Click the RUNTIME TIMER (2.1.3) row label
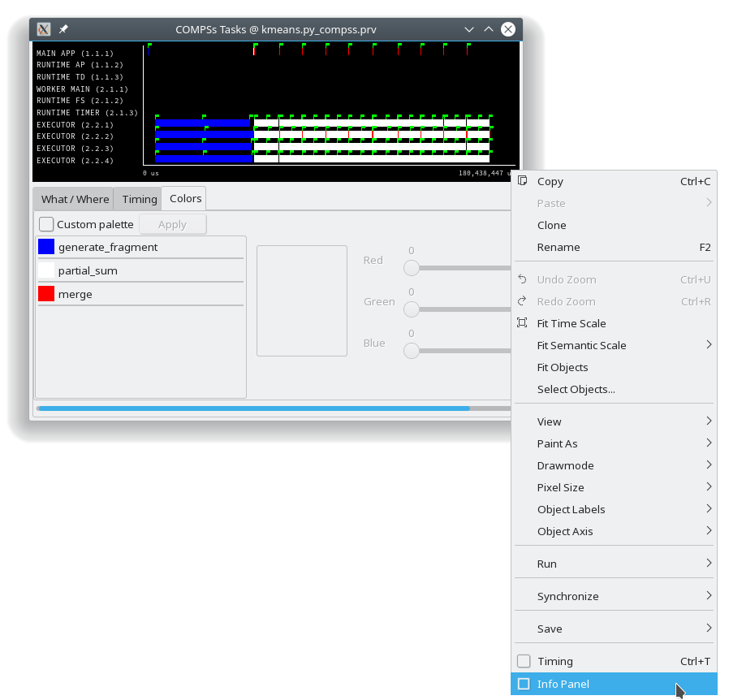Viewport: 729px width, 700px height. [x=88, y=113]
